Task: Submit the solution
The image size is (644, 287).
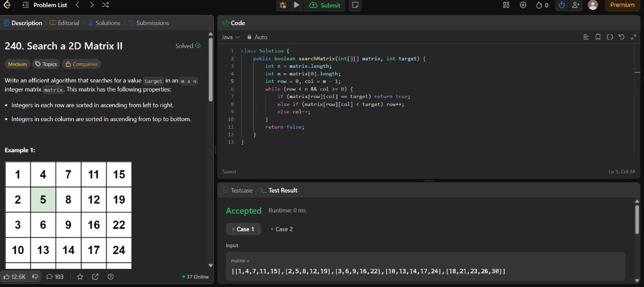Action: click(325, 5)
